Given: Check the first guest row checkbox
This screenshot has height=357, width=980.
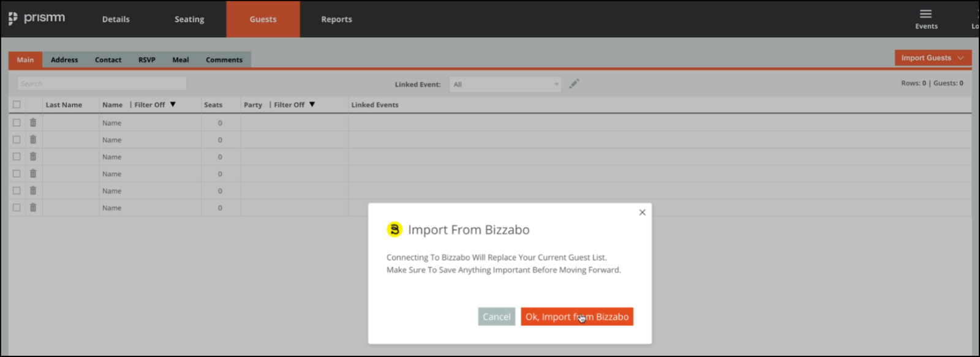Looking at the screenshot, I should coord(17,122).
